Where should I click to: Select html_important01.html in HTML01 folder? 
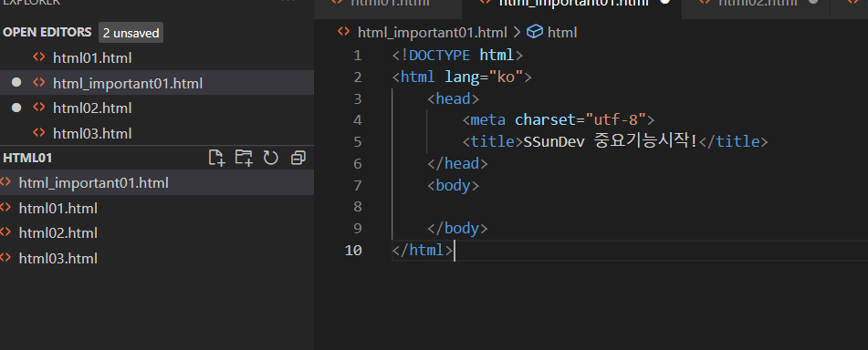[157, 182]
